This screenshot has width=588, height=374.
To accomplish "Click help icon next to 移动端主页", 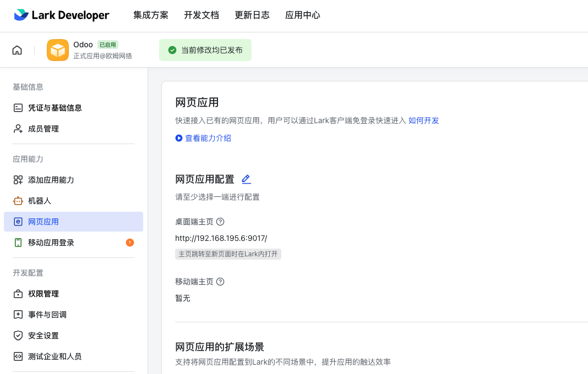I will (x=220, y=282).
